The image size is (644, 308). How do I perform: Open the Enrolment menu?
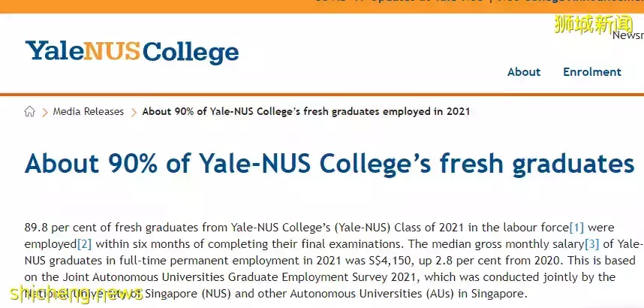tap(592, 72)
